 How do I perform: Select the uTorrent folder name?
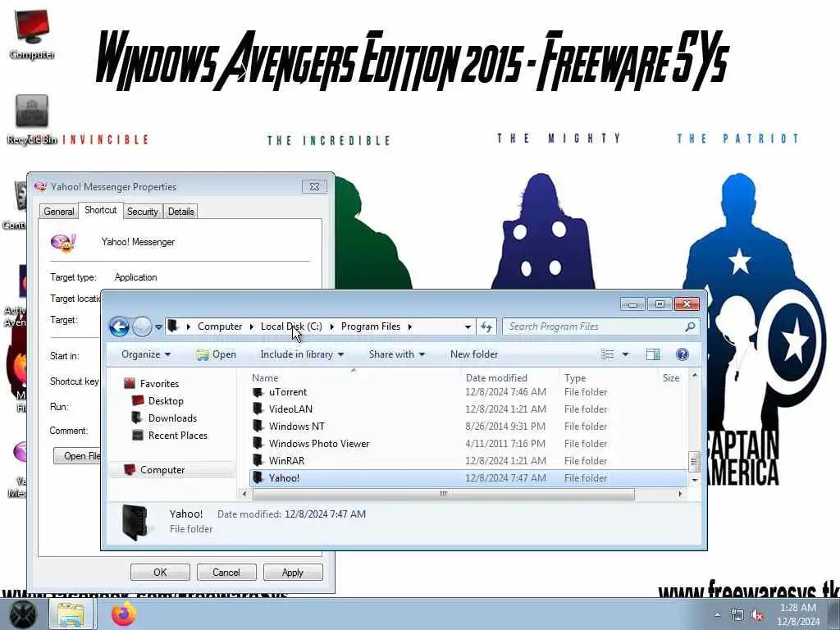[x=288, y=392]
